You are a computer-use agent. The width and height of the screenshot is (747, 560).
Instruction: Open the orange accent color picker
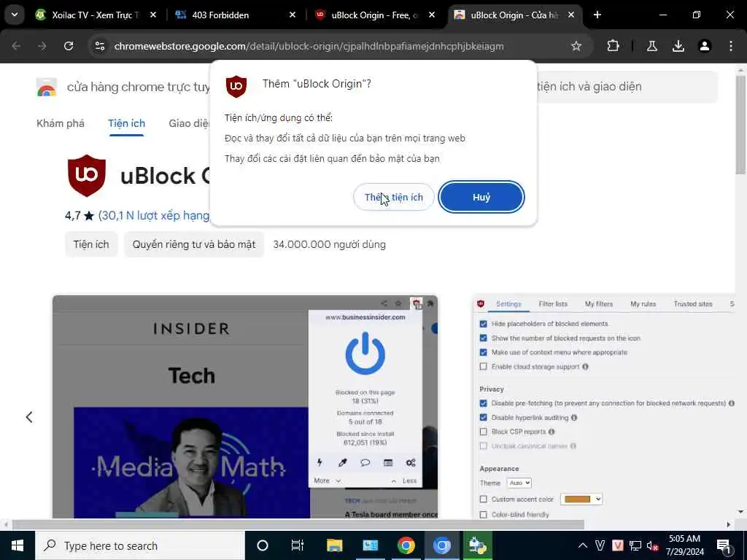[x=581, y=499]
